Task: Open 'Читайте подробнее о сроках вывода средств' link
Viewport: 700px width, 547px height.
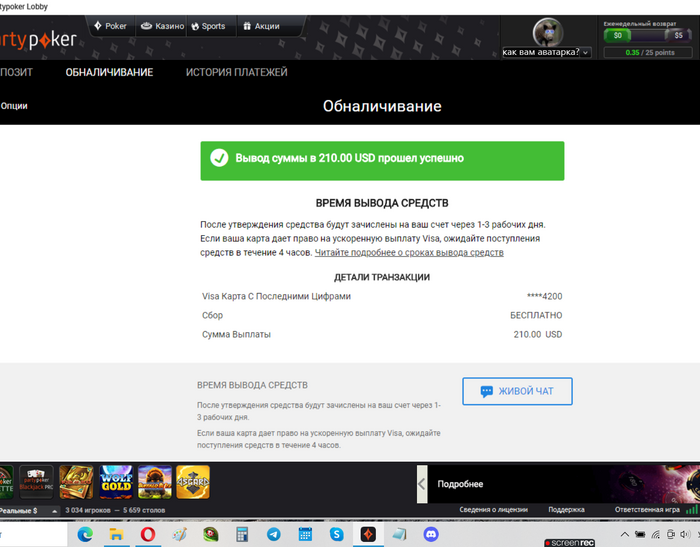Action: click(409, 252)
